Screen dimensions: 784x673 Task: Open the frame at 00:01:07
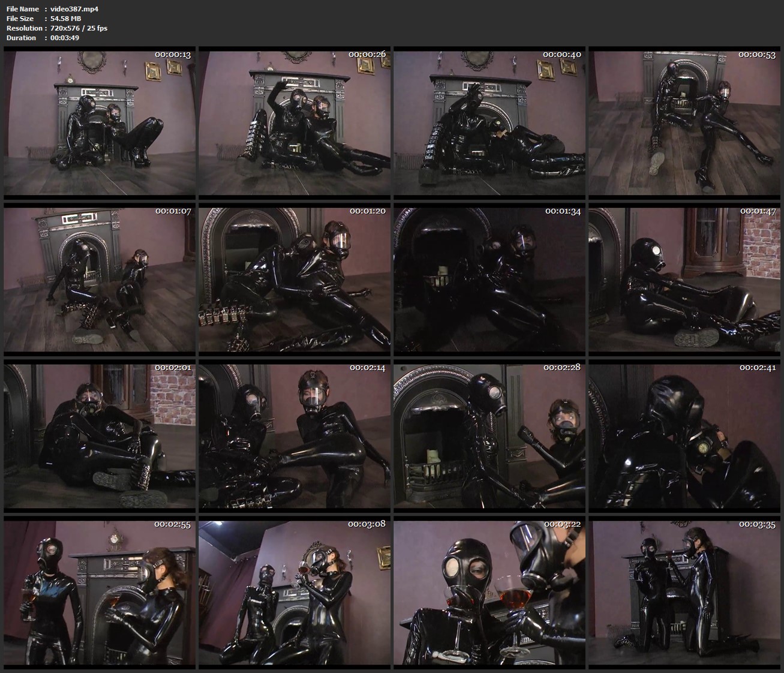click(100, 280)
